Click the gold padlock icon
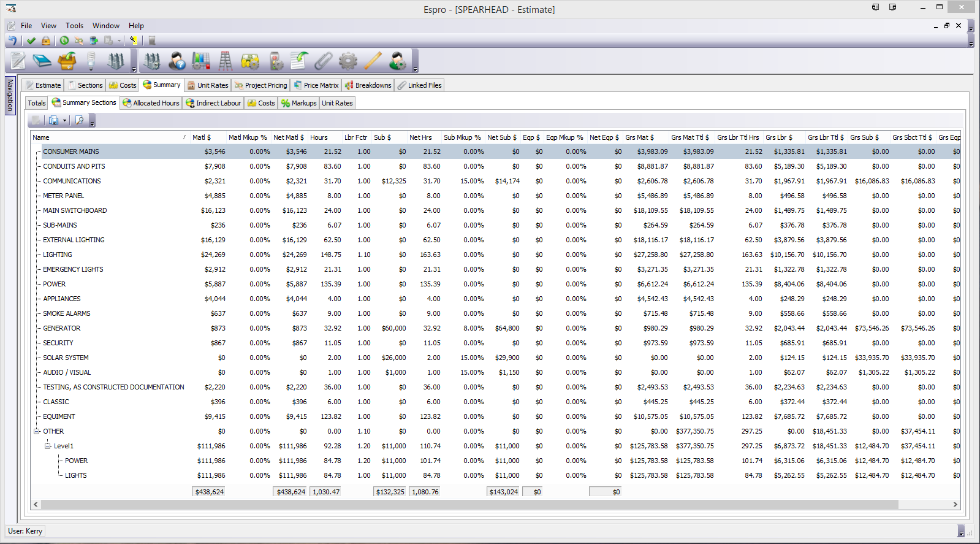This screenshot has width=980, height=544. point(46,40)
